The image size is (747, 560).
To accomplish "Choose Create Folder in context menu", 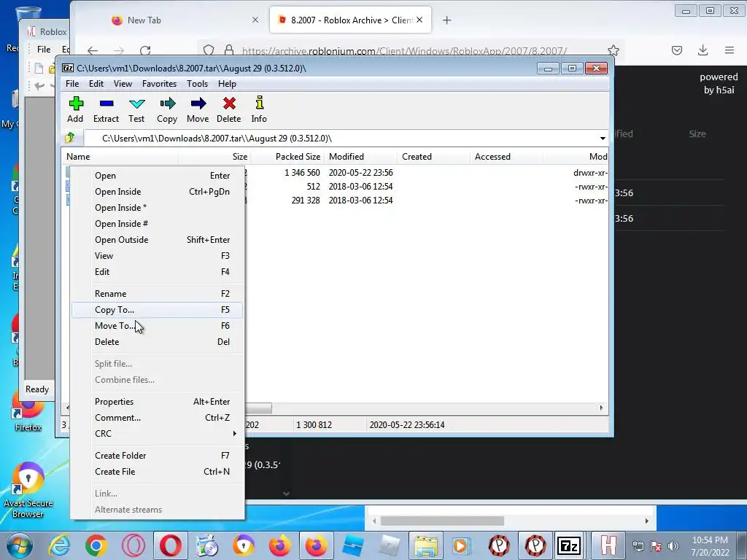I will pyautogui.click(x=158, y=456).
